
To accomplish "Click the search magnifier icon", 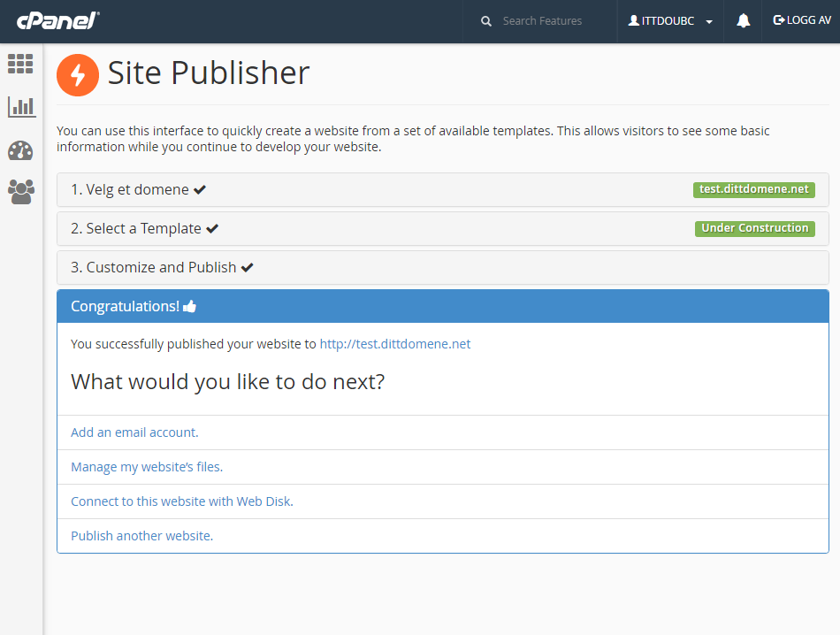I will (x=486, y=21).
